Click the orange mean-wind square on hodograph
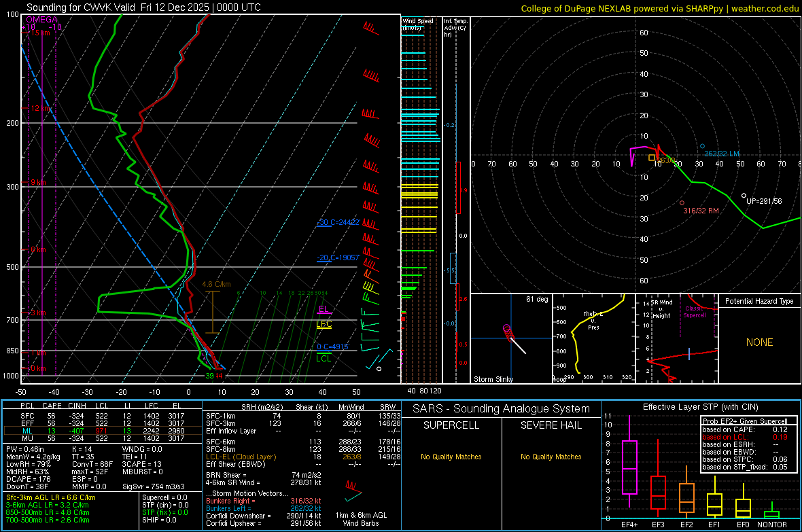Screen dimensions: 802x532 tap(652, 158)
